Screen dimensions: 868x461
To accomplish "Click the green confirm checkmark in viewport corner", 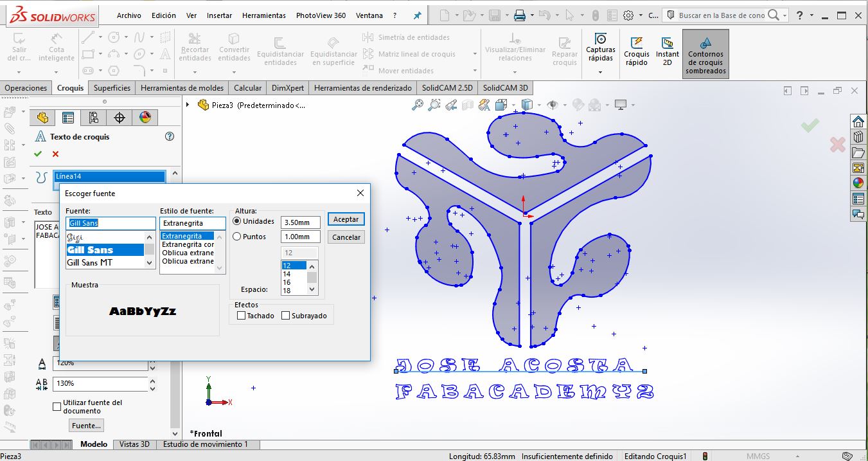I will click(x=810, y=125).
